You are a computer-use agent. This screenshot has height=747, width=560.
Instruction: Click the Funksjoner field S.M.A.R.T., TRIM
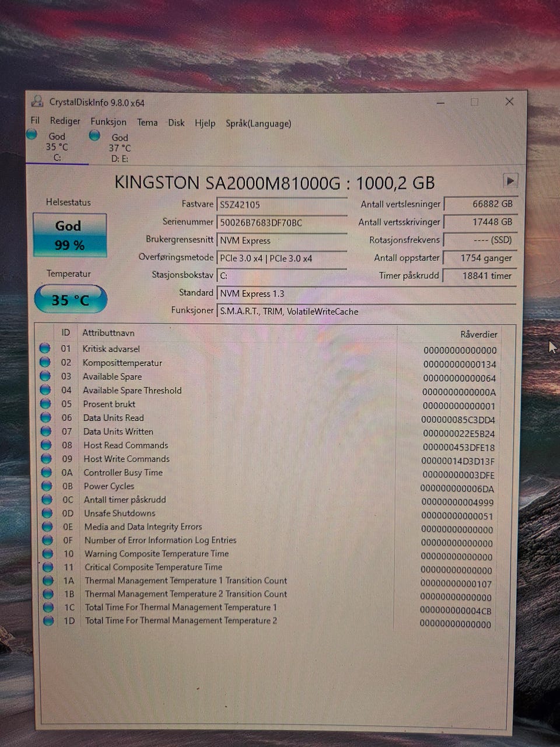click(366, 311)
